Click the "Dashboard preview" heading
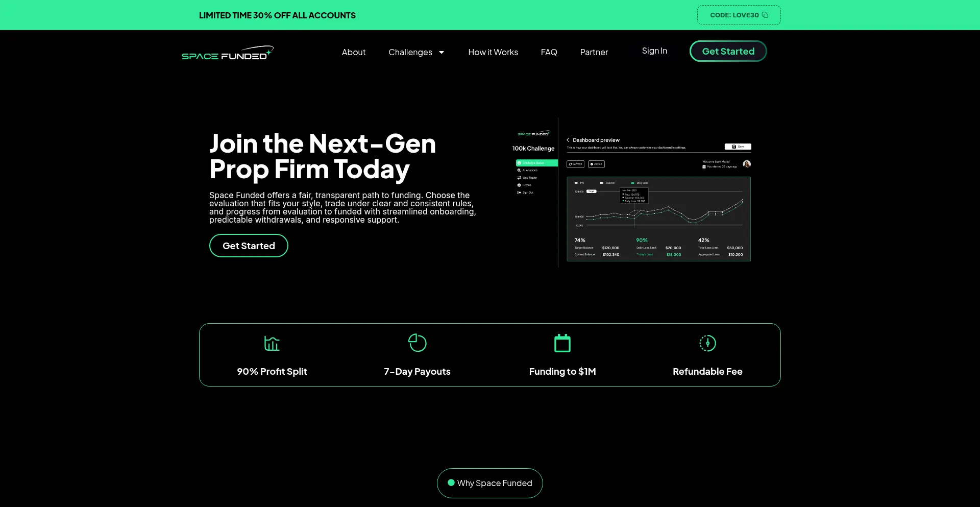 596,140
